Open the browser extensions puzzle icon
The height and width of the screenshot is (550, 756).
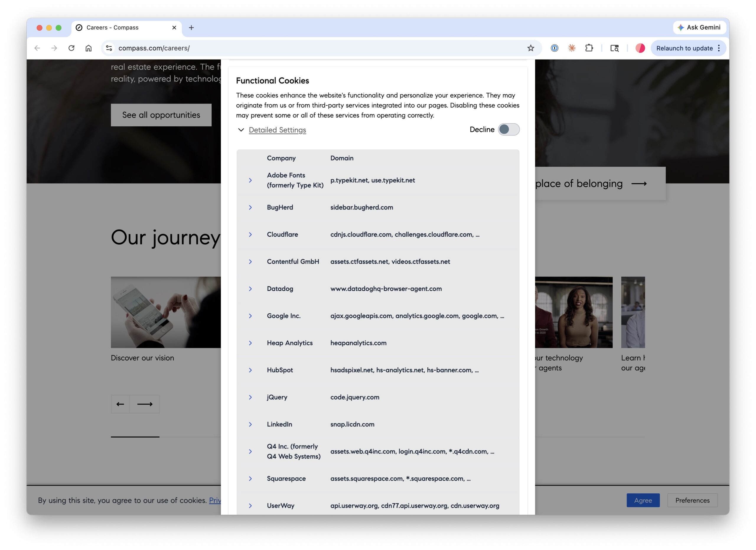(x=589, y=48)
